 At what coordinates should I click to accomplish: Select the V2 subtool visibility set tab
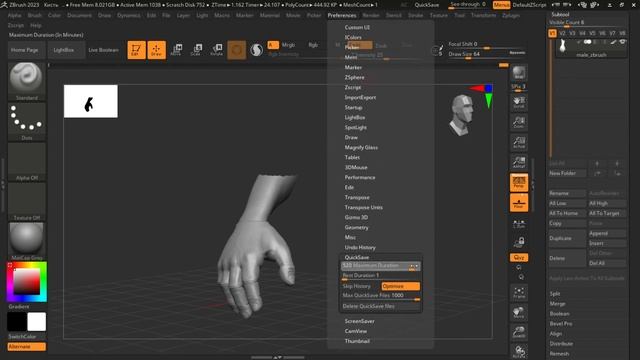coord(562,33)
